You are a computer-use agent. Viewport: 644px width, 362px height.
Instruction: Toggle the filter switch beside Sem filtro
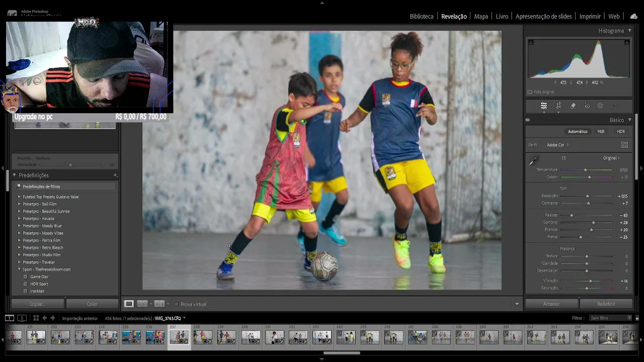[x=637, y=318]
